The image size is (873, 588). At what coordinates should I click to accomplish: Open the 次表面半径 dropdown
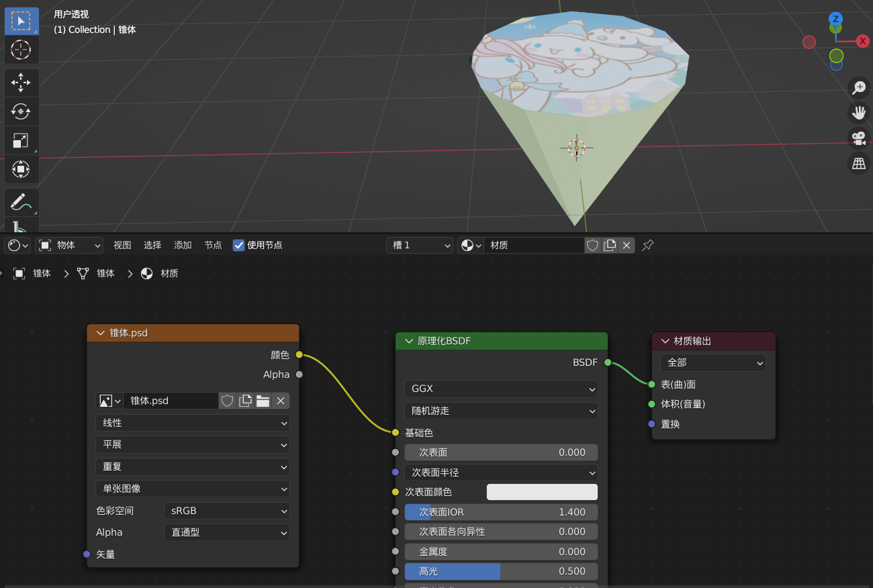click(x=501, y=473)
